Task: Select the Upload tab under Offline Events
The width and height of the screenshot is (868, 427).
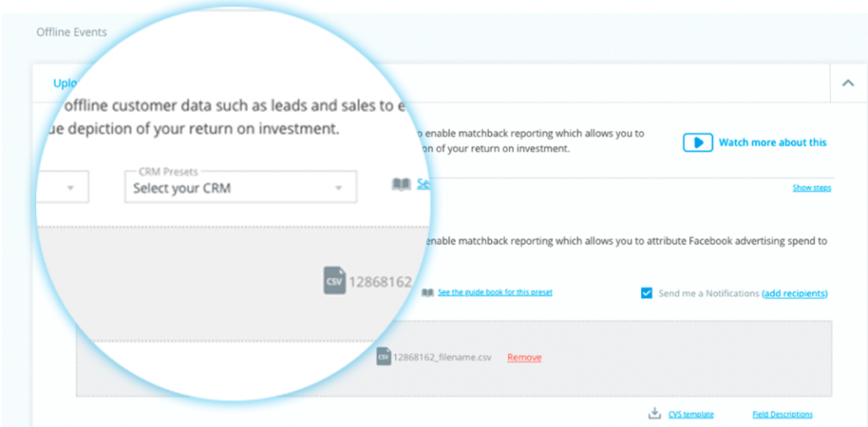Action: coord(66,83)
